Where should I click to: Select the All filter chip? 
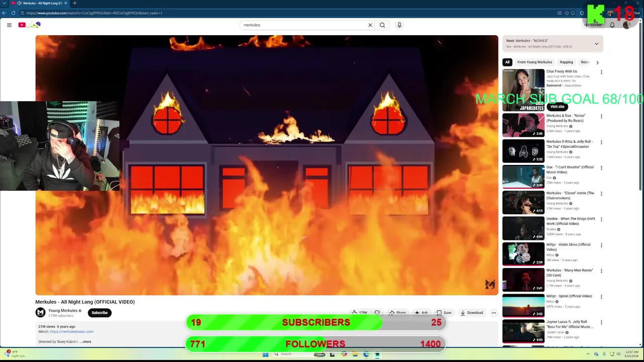tap(507, 62)
